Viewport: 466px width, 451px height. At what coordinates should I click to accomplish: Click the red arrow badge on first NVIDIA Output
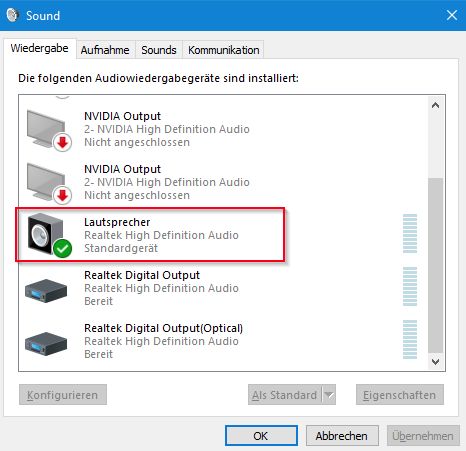pyautogui.click(x=62, y=143)
